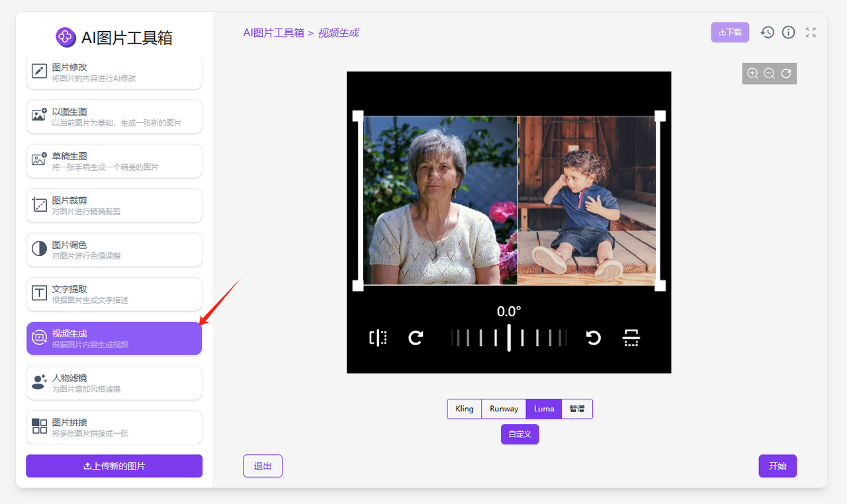
Task: Click the top-right crop handle
Action: click(660, 116)
